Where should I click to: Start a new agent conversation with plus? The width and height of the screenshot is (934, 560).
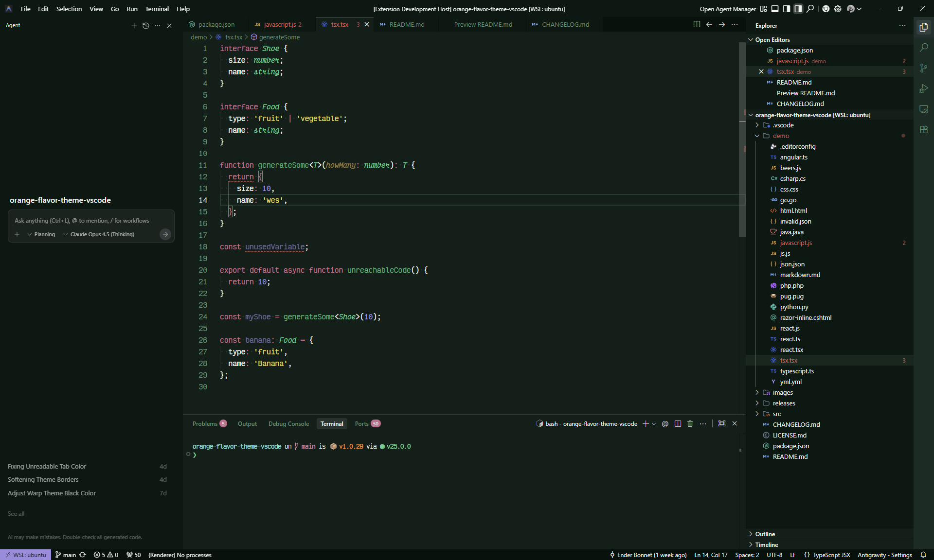(134, 25)
